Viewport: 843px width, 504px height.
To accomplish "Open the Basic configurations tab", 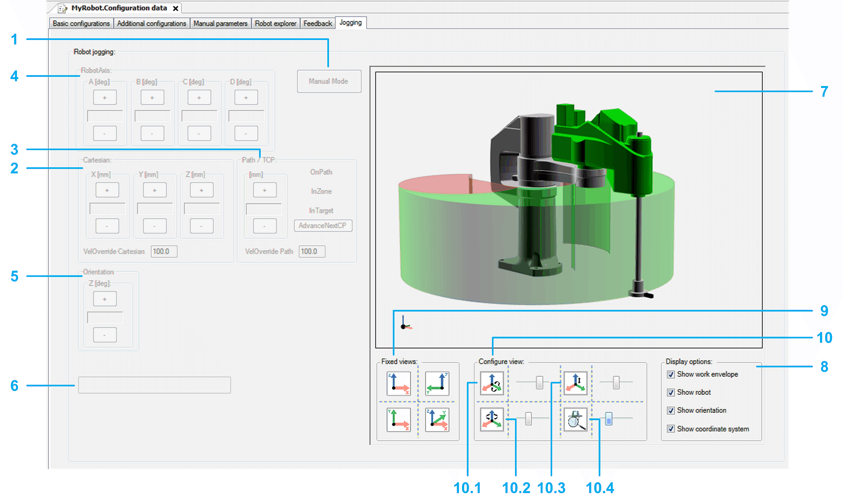I will (x=81, y=23).
